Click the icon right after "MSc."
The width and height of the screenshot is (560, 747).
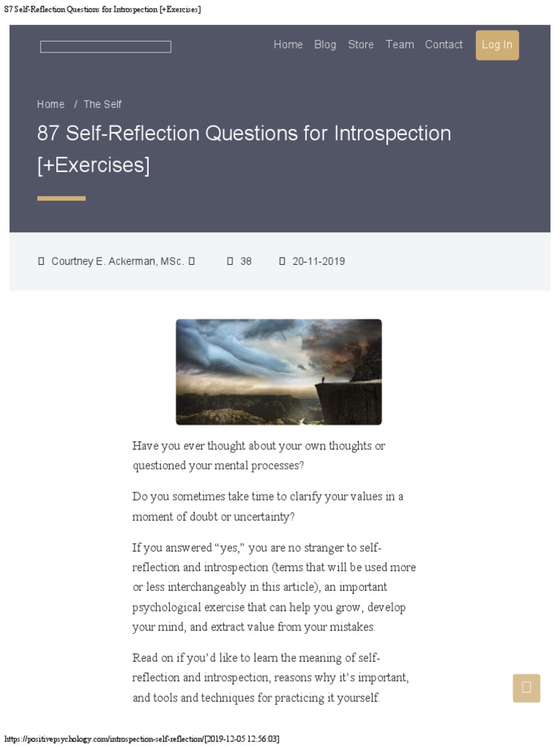[x=192, y=261]
